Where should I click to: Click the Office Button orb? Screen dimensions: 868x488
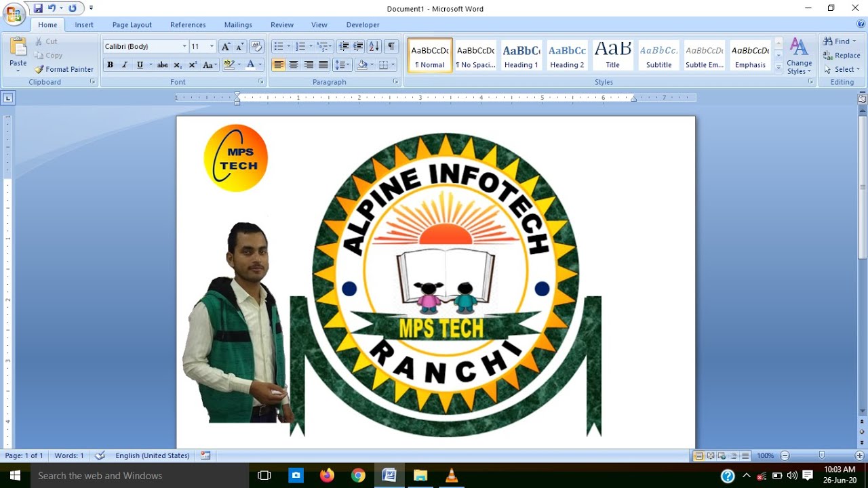coord(14,14)
